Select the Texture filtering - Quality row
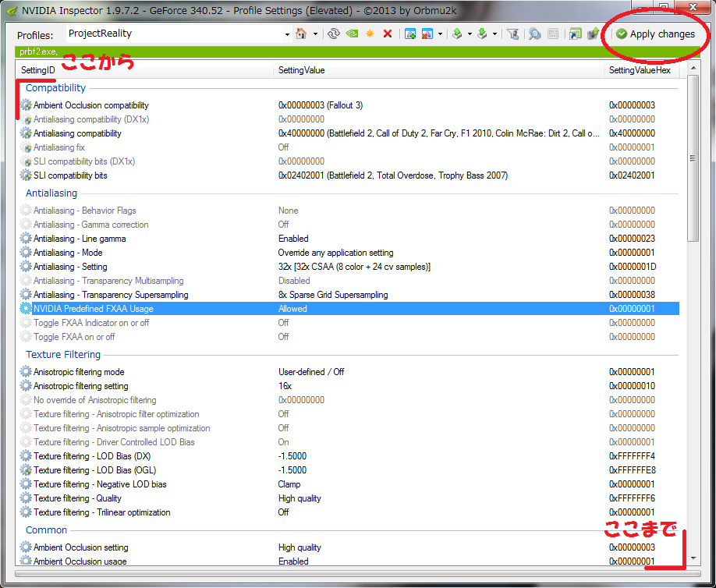The image size is (716, 588). click(x=77, y=498)
